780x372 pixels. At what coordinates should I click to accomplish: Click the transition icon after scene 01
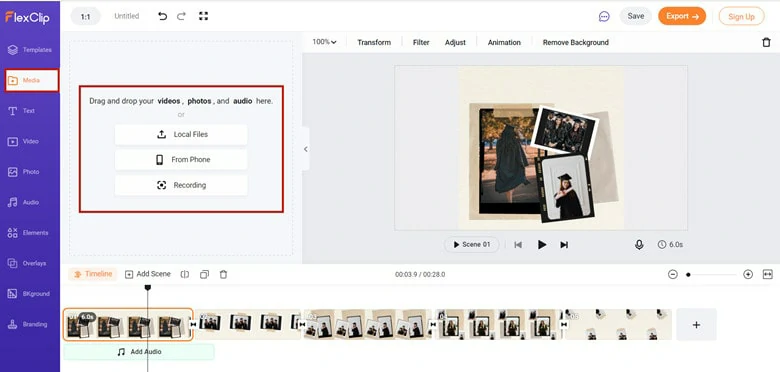point(193,324)
